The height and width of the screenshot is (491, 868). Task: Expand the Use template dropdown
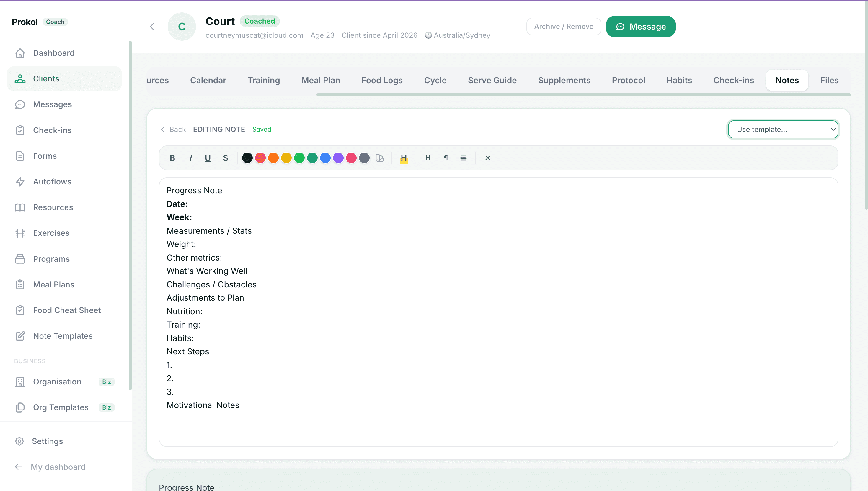coord(783,130)
